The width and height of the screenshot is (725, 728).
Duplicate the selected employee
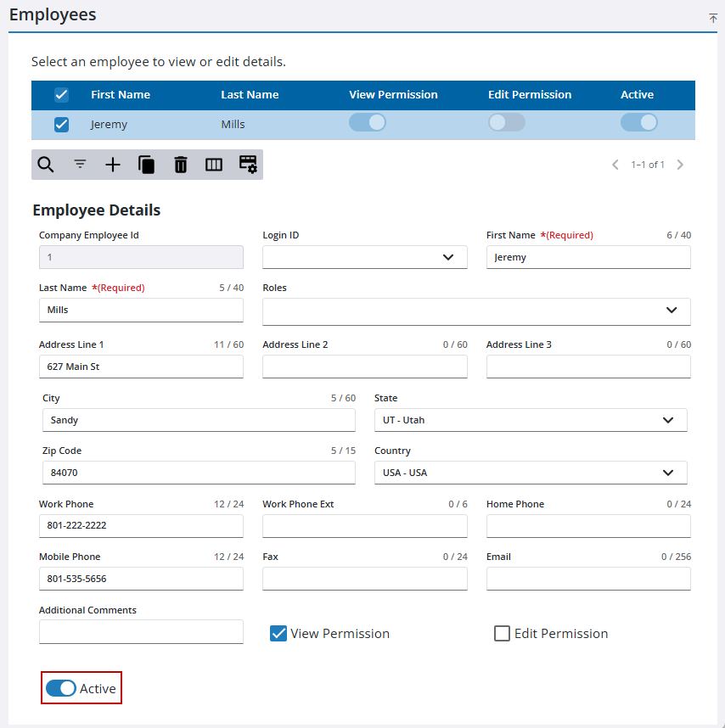(146, 164)
